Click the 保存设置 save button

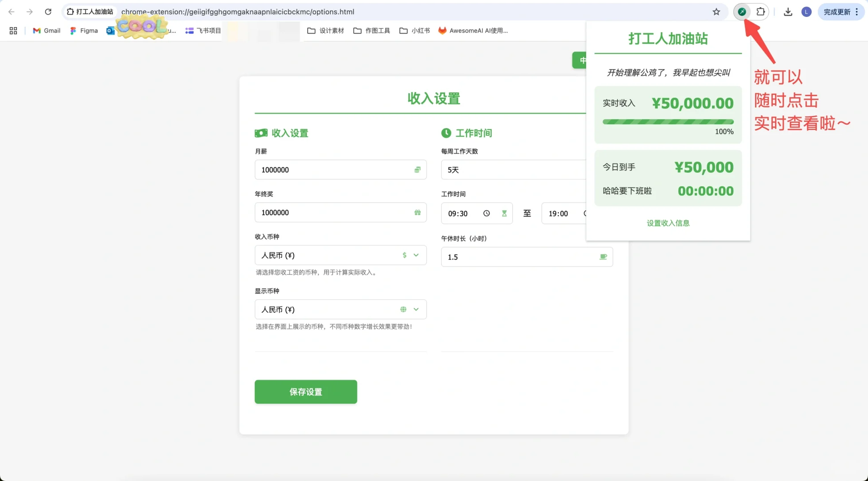(305, 392)
